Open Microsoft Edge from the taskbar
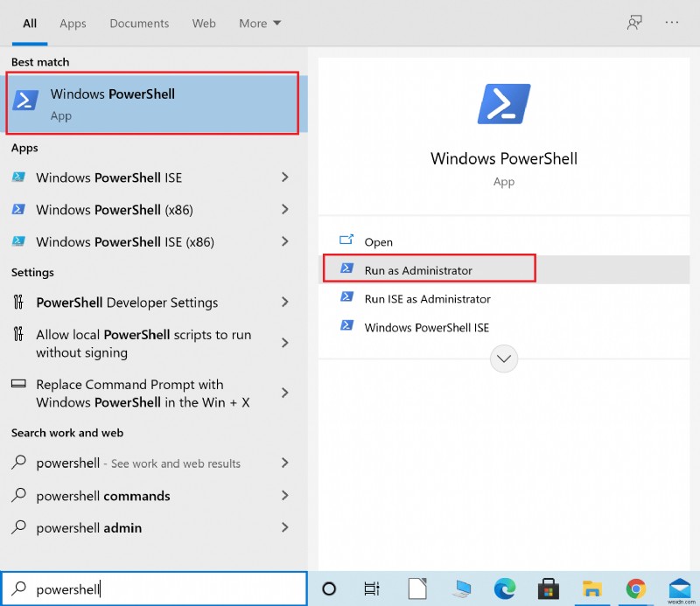The height and width of the screenshot is (606, 700). click(x=505, y=589)
